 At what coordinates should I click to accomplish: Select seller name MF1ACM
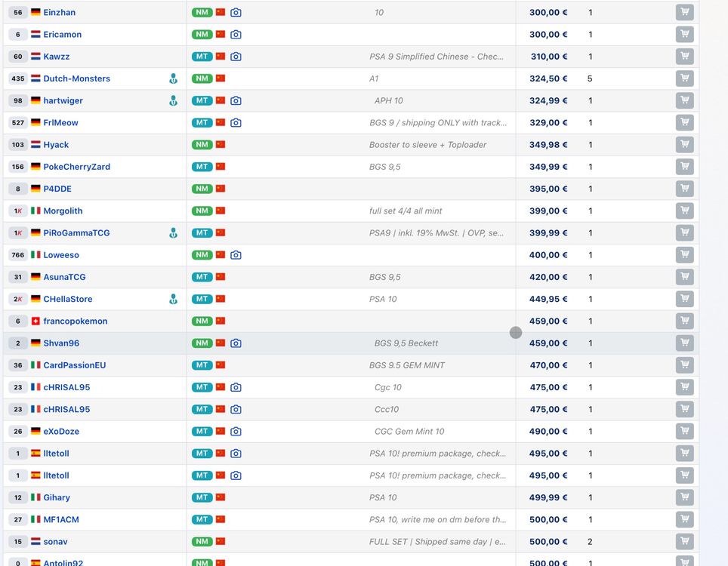(x=60, y=520)
